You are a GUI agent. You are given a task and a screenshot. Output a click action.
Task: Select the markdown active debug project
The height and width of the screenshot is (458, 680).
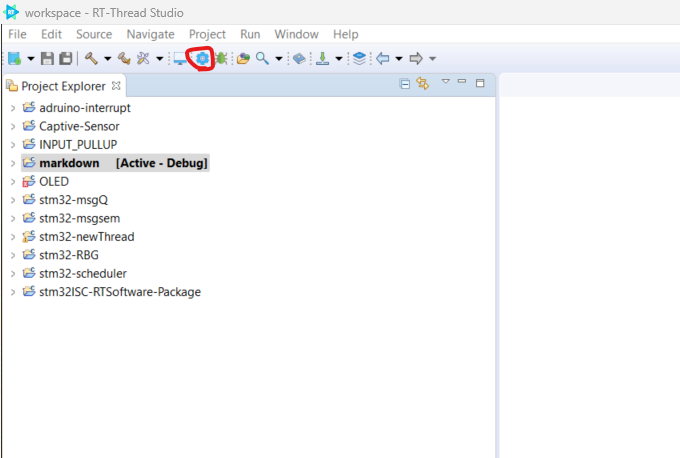[69, 163]
